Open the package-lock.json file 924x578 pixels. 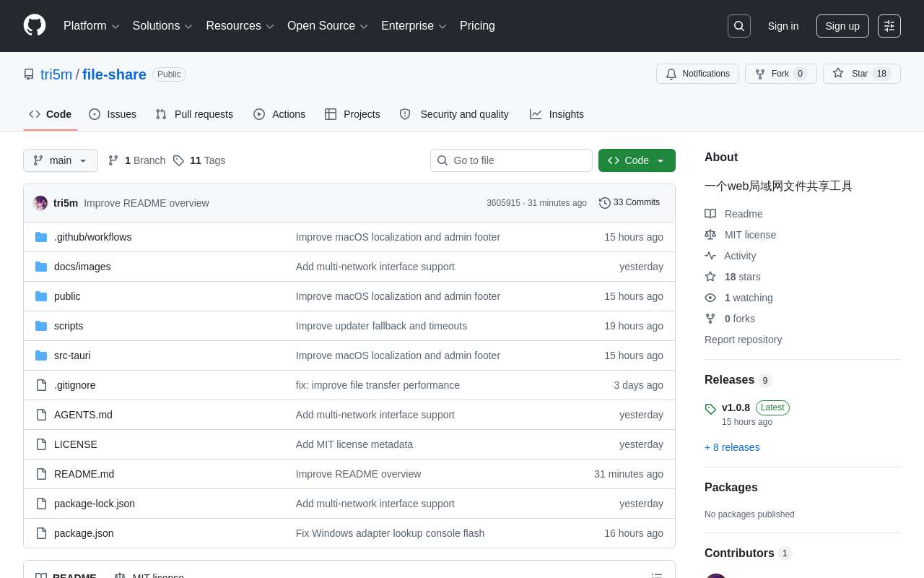coord(95,504)
